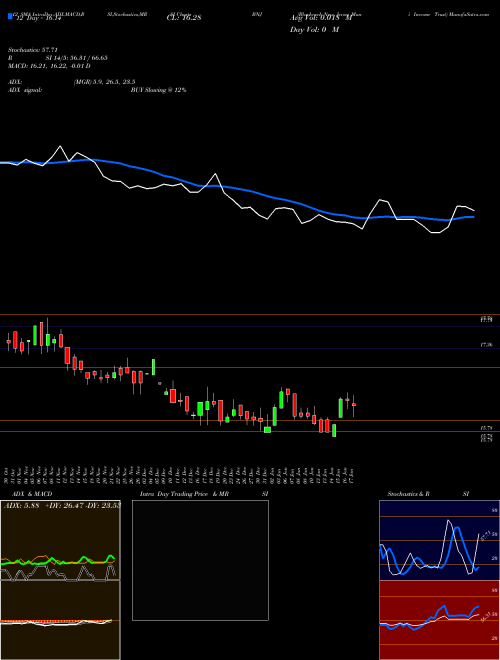Click the 'Day Vol: 0 M' label
Screen dimensions: 500x660
pyautogui.click(x=314, y=30)
